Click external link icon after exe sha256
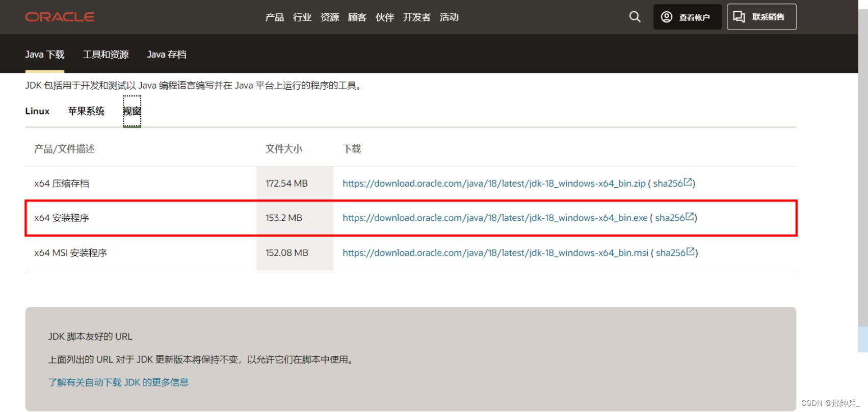The height and width of the screenshot is (412, 868). (x=690, y=217)
